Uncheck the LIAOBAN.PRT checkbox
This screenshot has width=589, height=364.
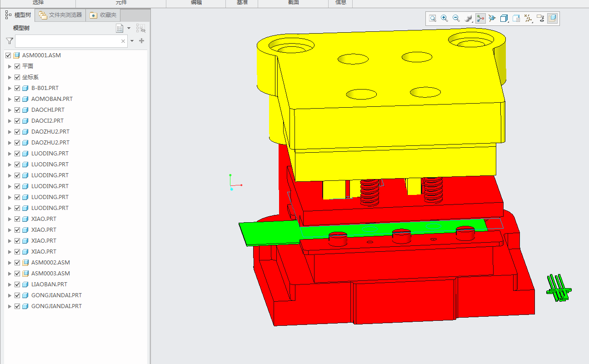pyautogui.click(x=17, y=284)
